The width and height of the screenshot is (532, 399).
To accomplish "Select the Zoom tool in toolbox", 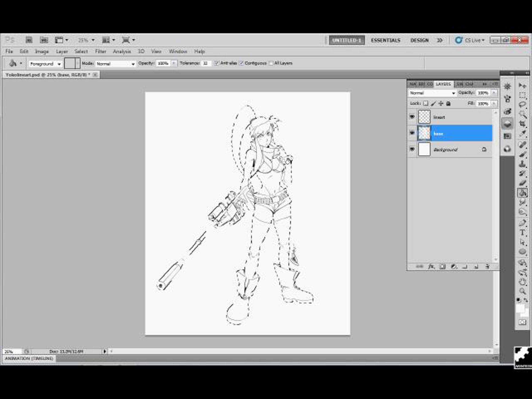I will (522, 291).
